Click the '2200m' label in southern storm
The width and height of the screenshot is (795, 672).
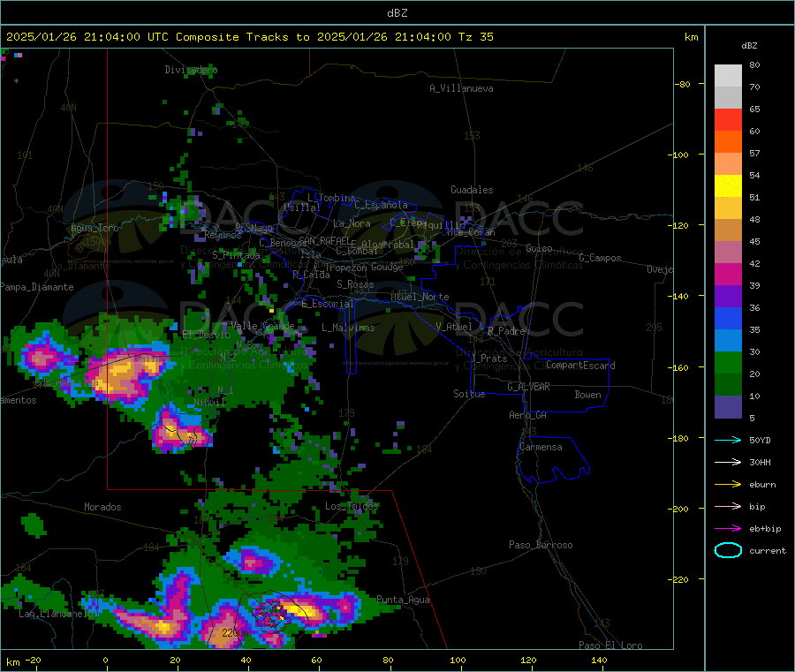(x=235, y=633)
